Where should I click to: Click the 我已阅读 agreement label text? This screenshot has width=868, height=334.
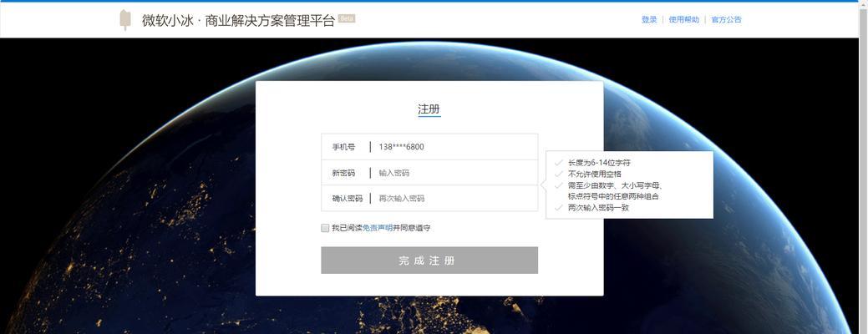[347, 228]
